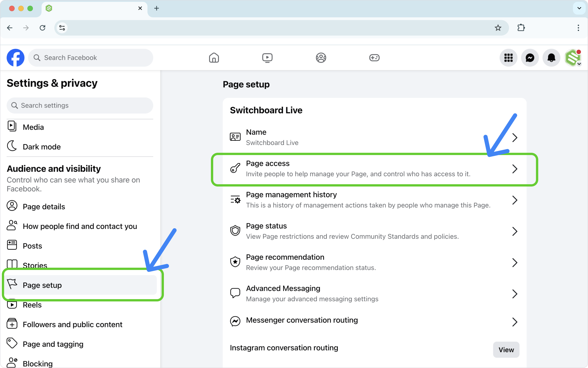Open Followers and public content settings
This screenshot has width=588, height=368.
(80, 324)
